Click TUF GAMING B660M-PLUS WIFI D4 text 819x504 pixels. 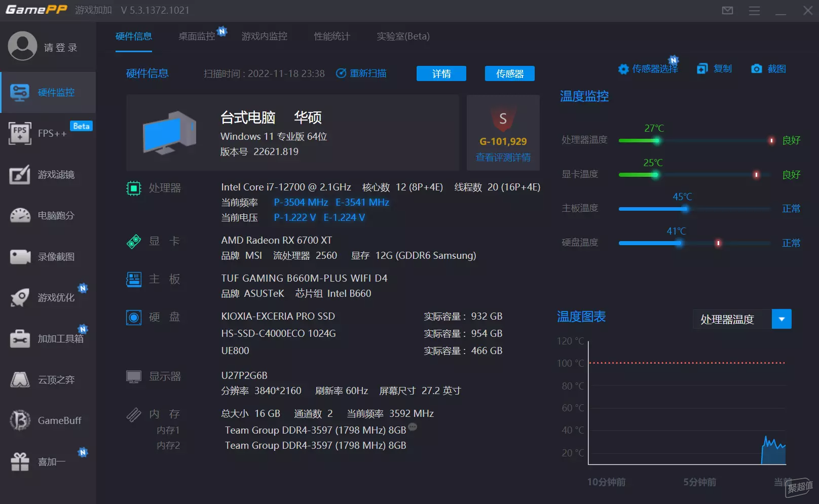(x=304, y=279)
